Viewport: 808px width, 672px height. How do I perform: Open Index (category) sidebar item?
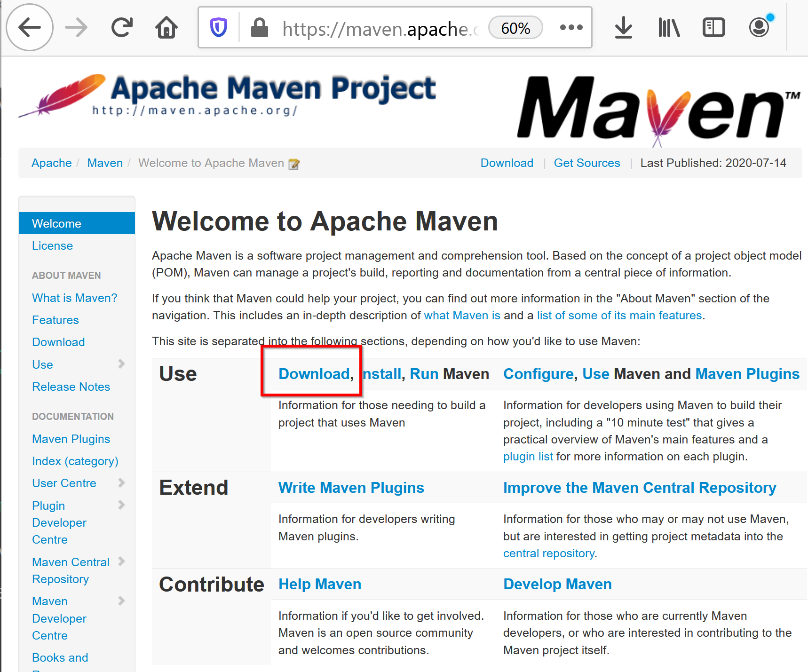(75, 461)
